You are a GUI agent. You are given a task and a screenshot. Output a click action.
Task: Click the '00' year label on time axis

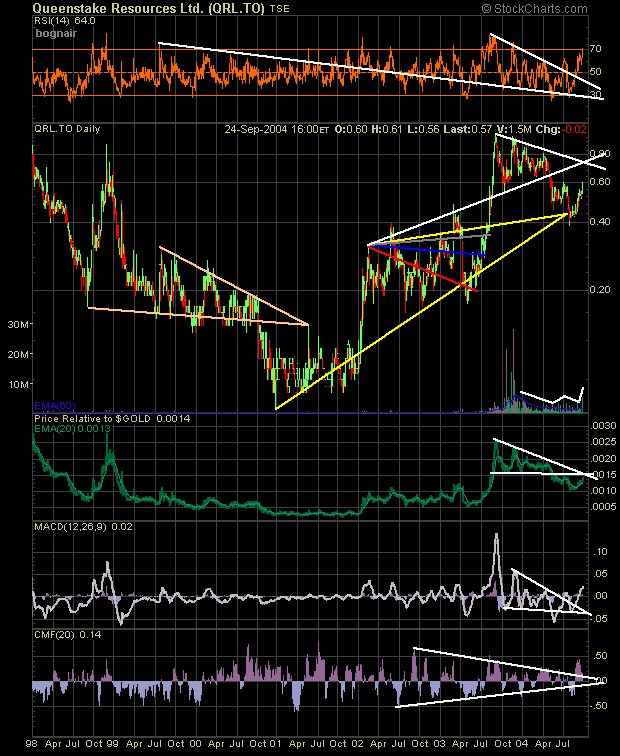click(195, 743)
